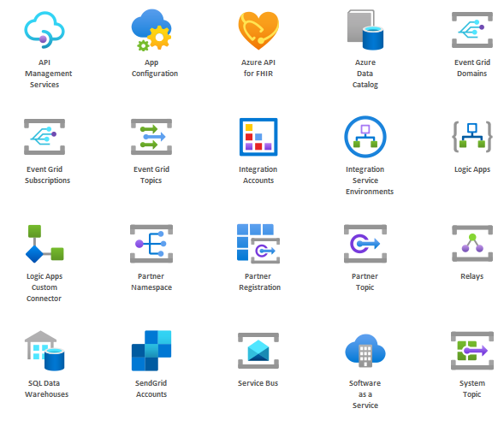The width and height of the screenshot is (504, 426).
Task: Select the System Topic icon
Action: [472, 351]
